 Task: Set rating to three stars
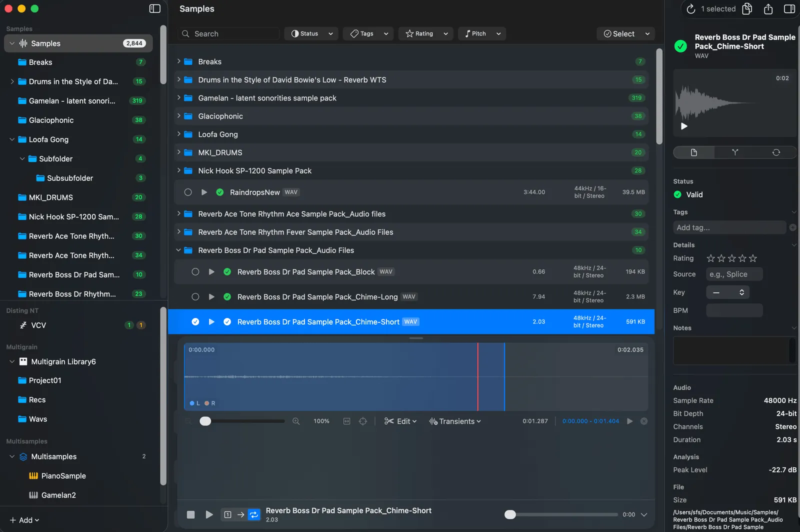tap(732, 258)
